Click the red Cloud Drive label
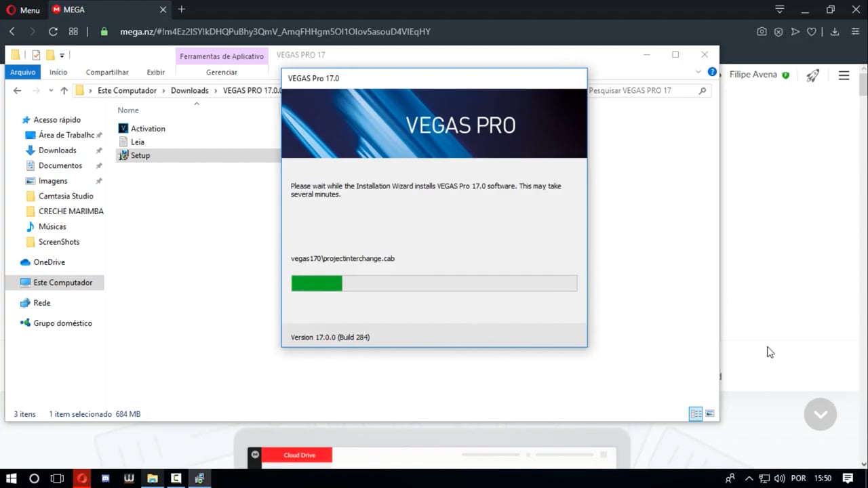This screenshot has height=488, width=868. click(299, 455)
